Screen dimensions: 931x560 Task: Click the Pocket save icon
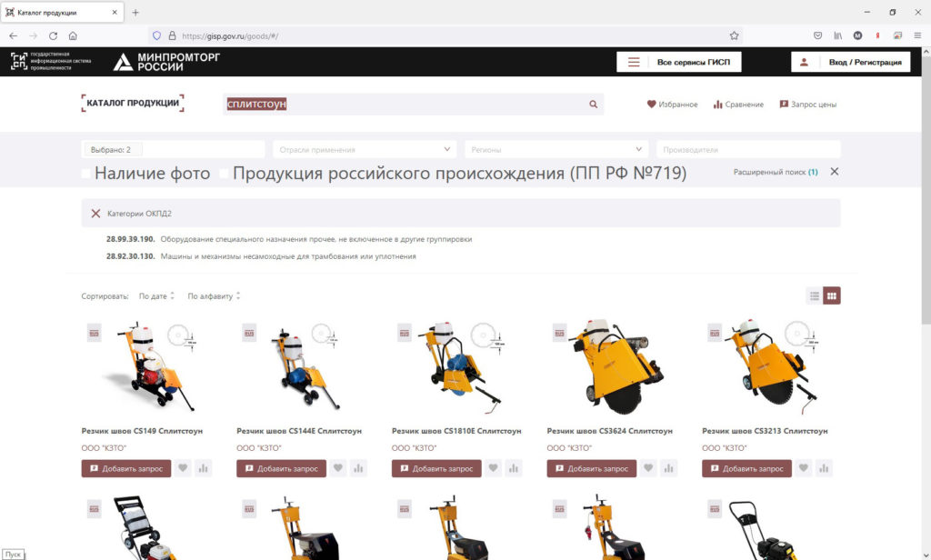[x=817, y=35]
